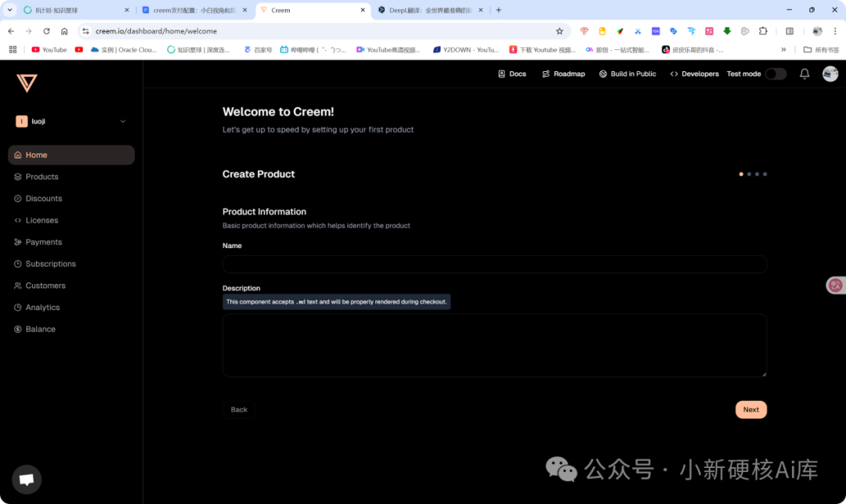Open the chat support bubble

(x=27, y=479)
